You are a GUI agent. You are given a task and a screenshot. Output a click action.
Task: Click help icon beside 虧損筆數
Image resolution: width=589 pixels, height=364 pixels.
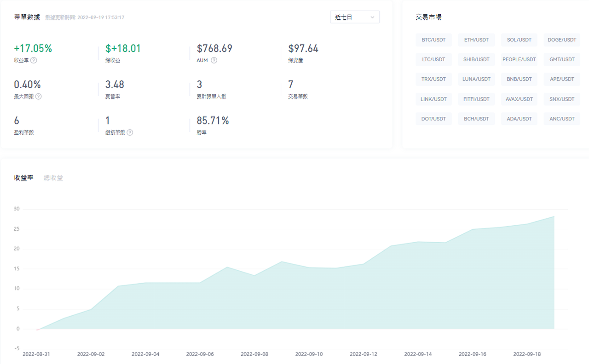130,132
